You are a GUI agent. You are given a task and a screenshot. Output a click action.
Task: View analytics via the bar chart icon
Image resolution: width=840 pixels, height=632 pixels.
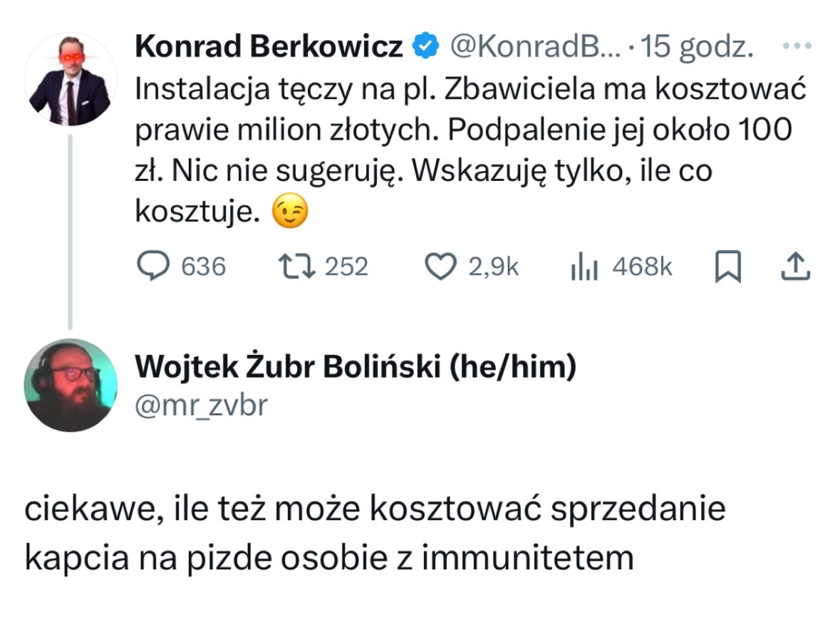(x=584, y=267)
